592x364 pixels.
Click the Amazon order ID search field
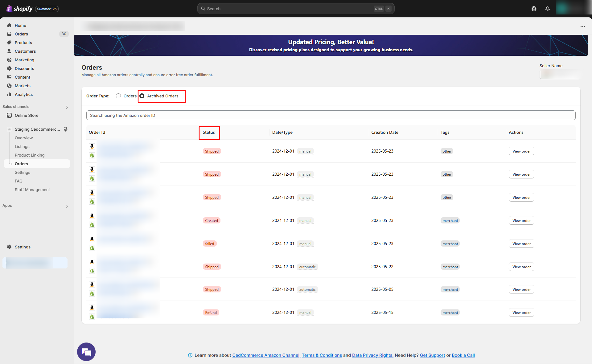pos(331,115)
